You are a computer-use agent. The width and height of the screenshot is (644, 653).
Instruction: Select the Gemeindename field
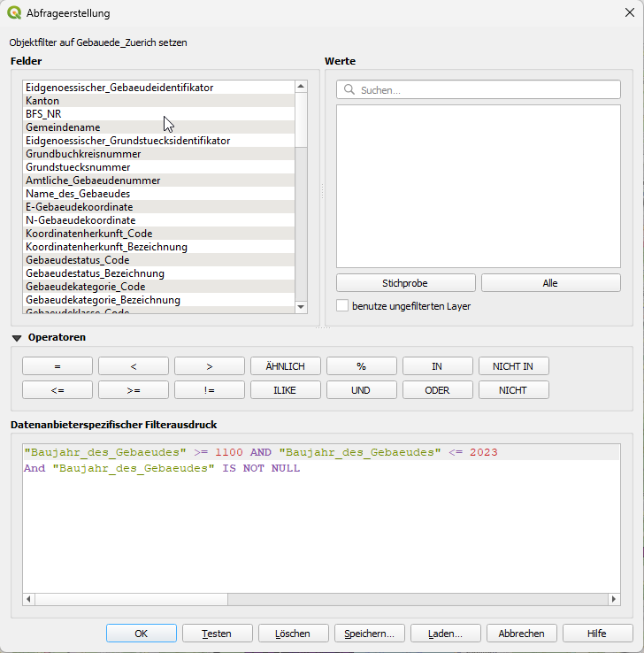click(x=62, y=127)
